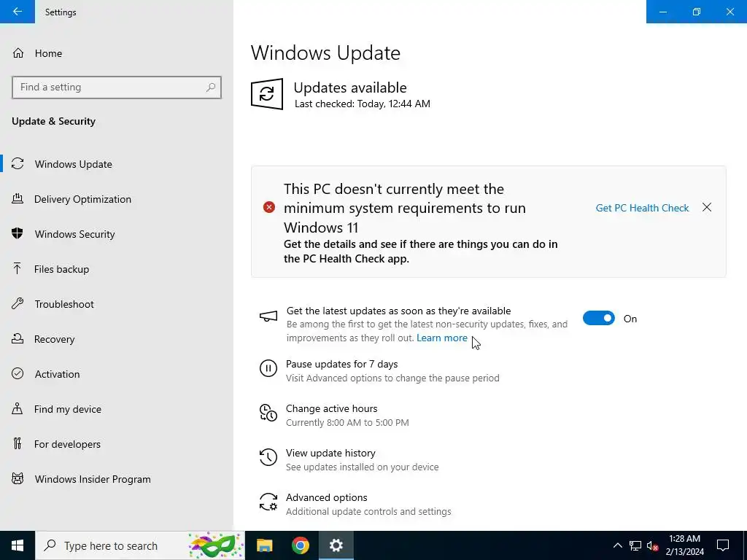Click the Activation checkmark circle icon
Viewport: 747px width, 560px height.
18,374
